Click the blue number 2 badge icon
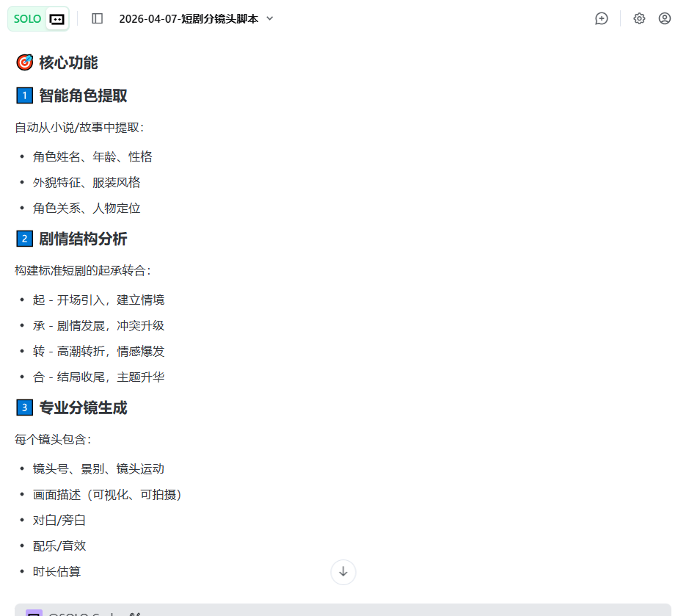Screen dimensions: 678x616 coord(24,239)
